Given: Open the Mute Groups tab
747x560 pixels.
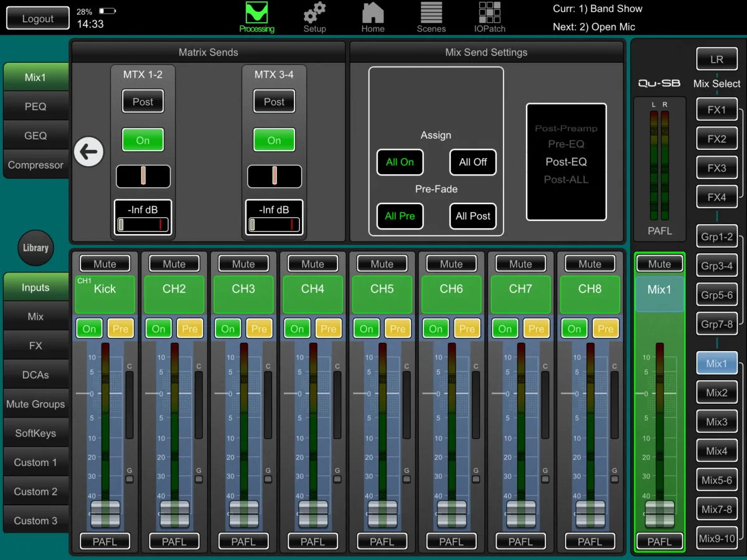Looking at the screenshot, I should click(35, 404).
